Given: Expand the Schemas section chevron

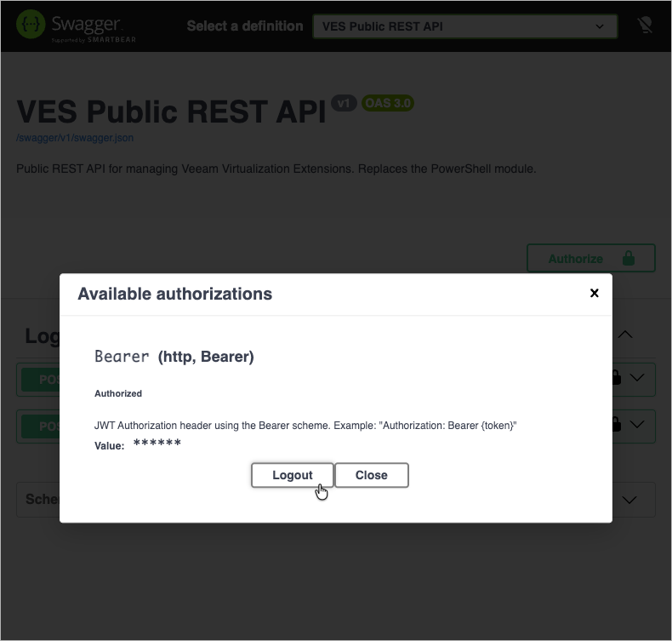Looking at the screenshot, I should pyautogui.click(x=629, y=500).
